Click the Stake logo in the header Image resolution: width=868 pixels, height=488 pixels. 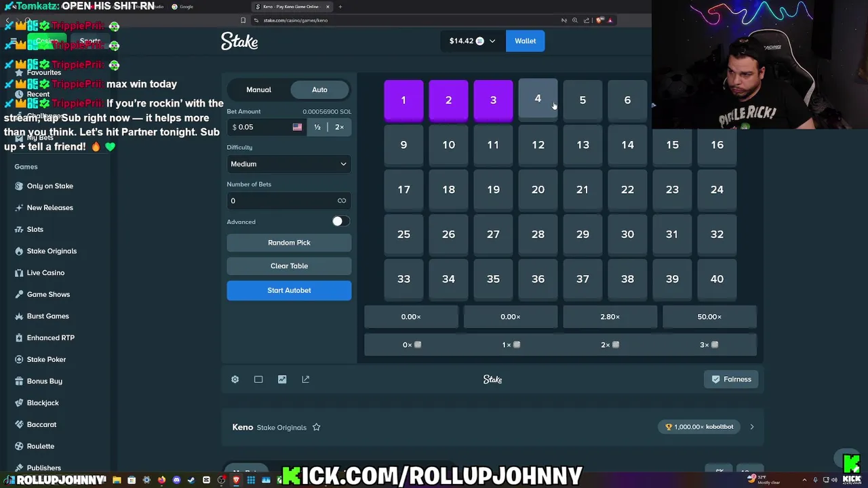click(239, 41)
